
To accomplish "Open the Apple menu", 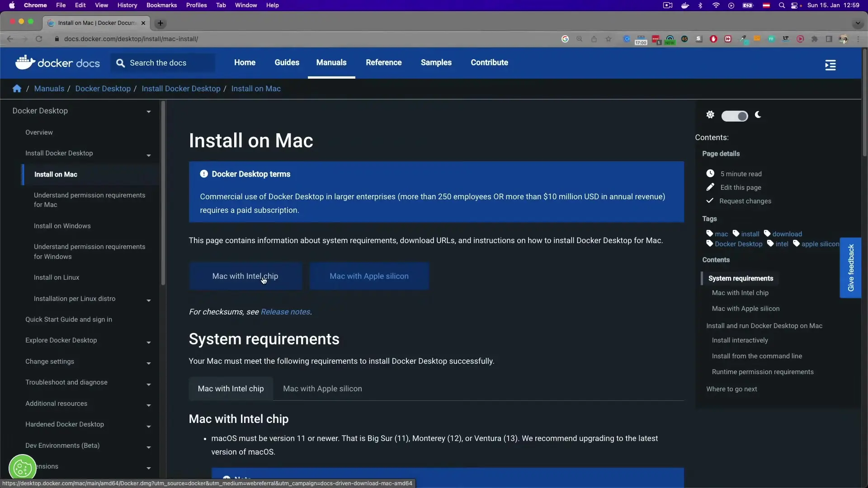I will (12, 5).
